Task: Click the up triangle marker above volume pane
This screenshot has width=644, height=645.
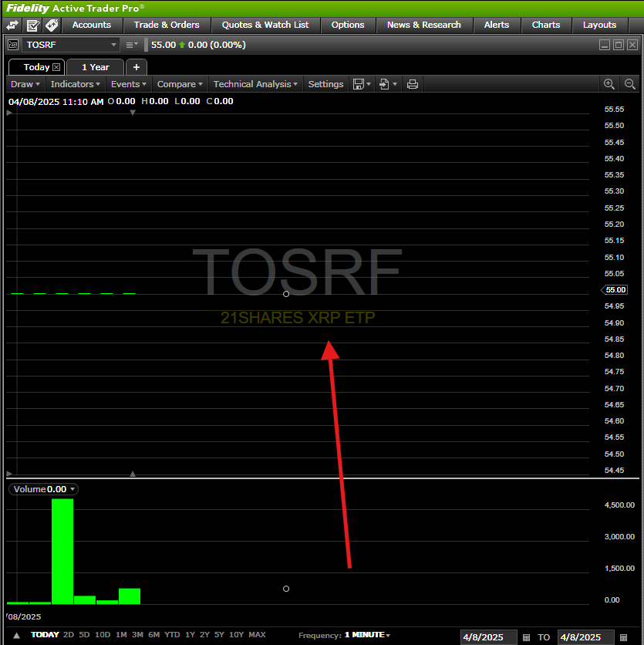Action: [133, 474]
